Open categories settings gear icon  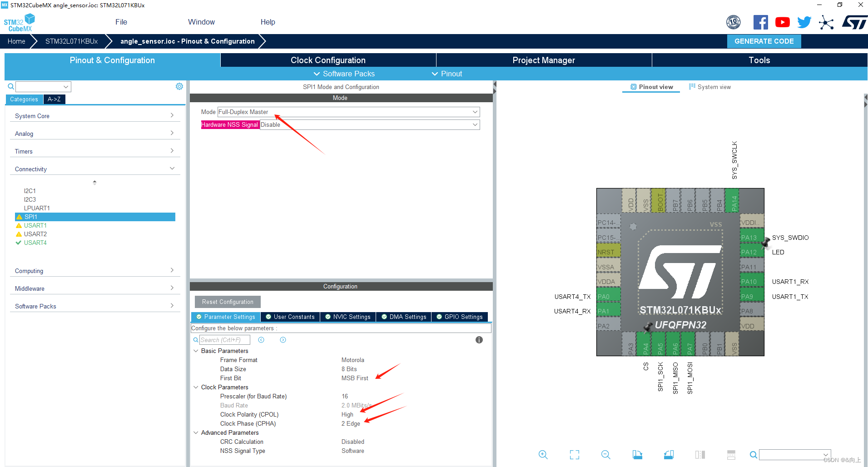click(179, 86)
